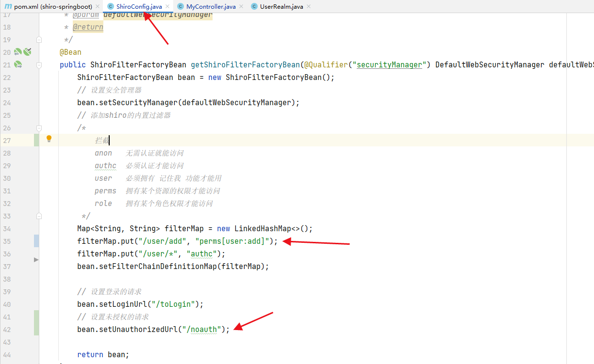The width and height of the screenshot is (594, 364).
Task: Click the "/toLogin" string literal
Action: pos(173,304)
